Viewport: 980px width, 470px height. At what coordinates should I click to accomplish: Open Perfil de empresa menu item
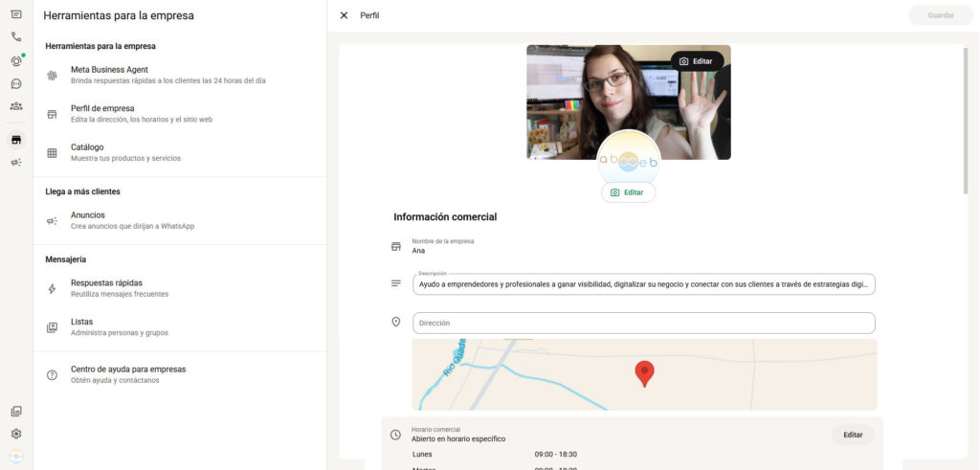point(179,114)
